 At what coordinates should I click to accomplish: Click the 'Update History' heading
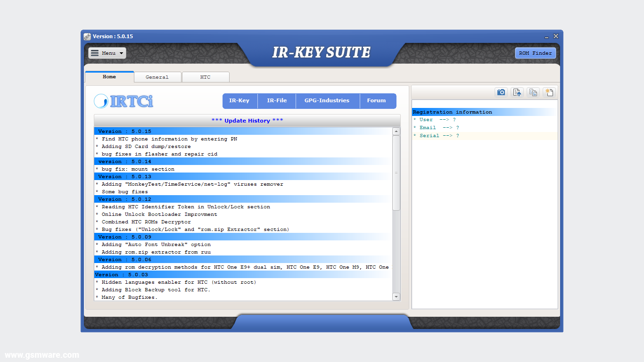(248, 121)
